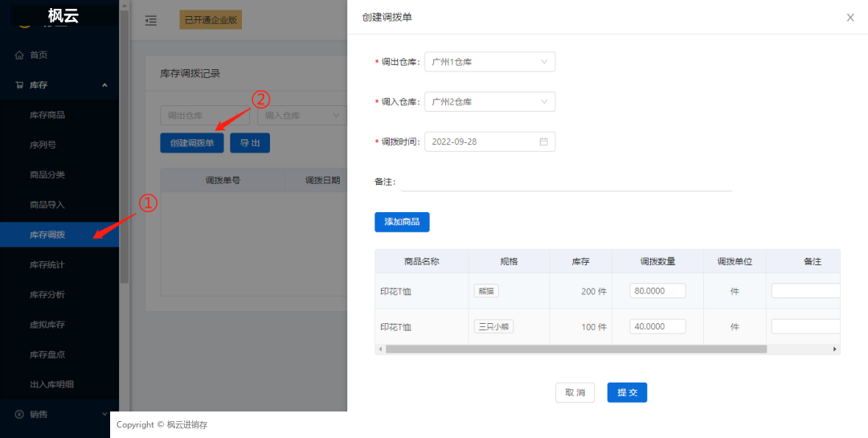Click the 调拨单号 column header
The width and height of the screenshot is (868, 438).
[223, 181]
